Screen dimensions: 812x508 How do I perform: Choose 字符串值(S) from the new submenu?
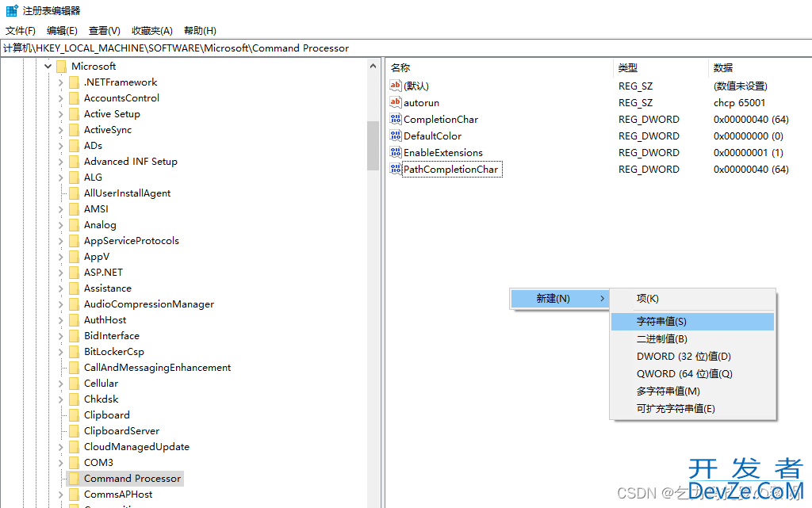coord(692,321)
